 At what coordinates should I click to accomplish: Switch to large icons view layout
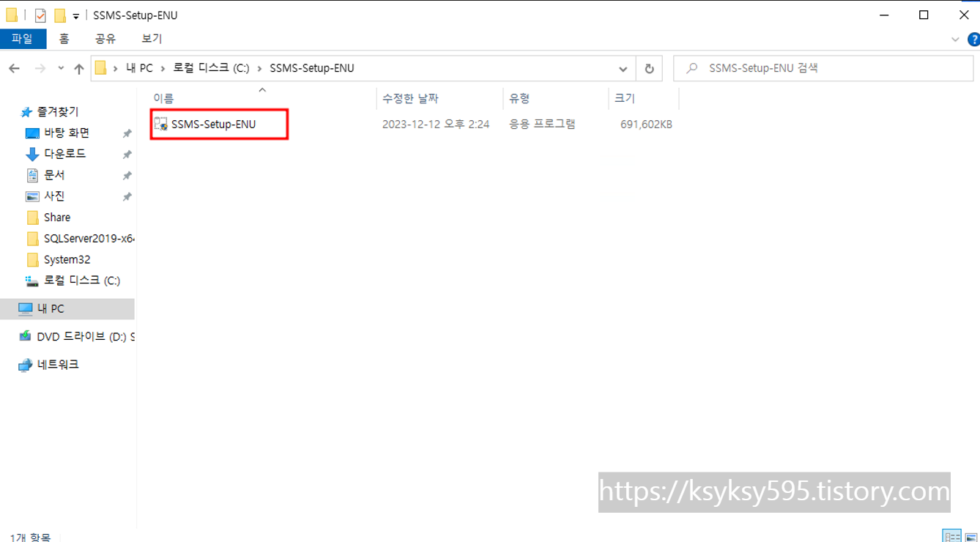971,537
